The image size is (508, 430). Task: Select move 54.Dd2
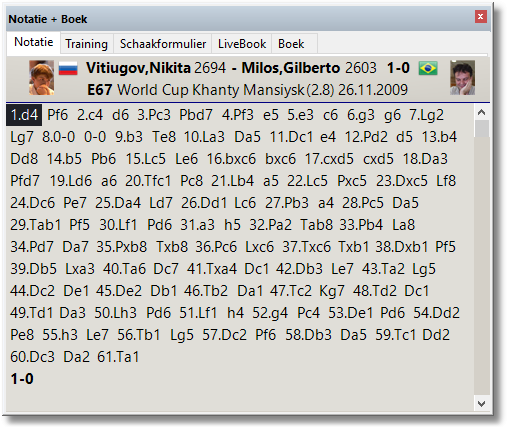click(x=437, y=313)
